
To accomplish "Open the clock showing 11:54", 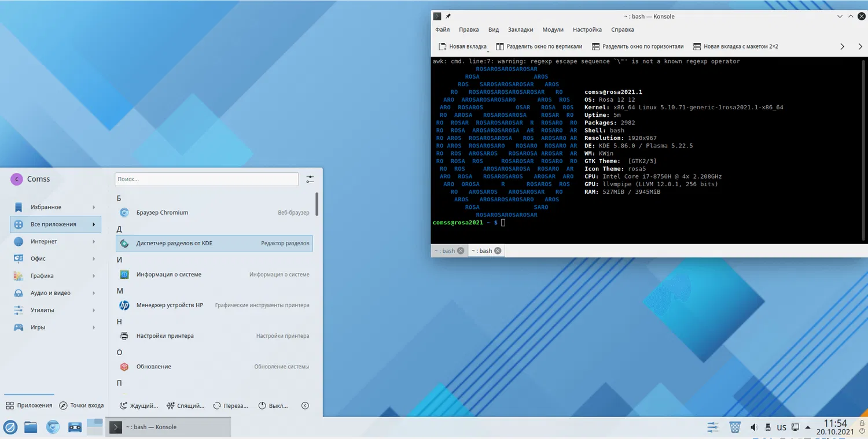I will coord(836,427).
